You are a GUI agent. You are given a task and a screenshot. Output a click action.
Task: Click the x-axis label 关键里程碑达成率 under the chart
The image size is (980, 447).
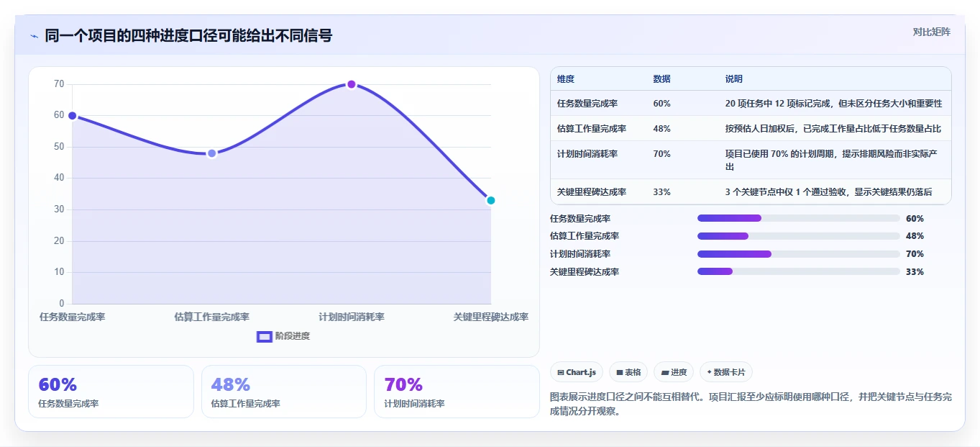point(491,317)
